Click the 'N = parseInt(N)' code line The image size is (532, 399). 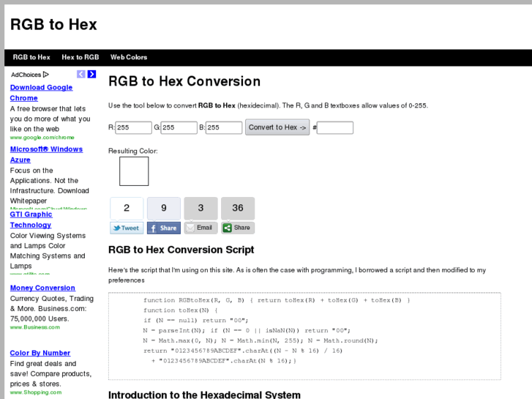[x=247, y=331]
